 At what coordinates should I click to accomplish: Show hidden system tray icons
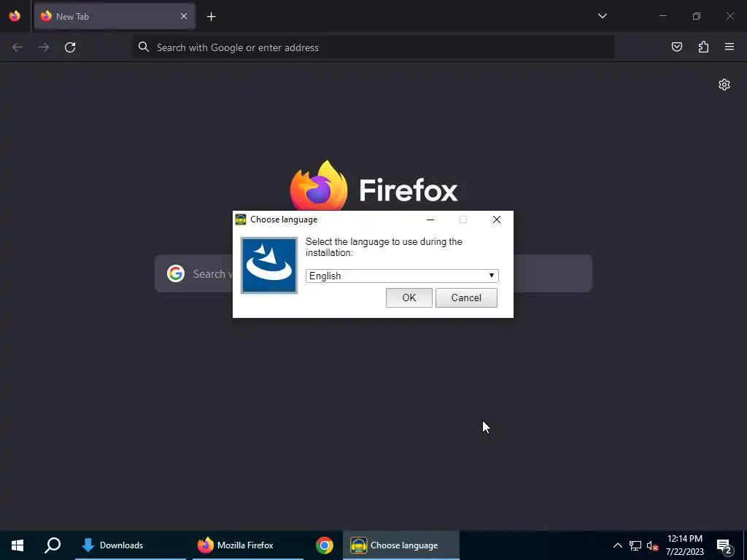click(617, 545)
